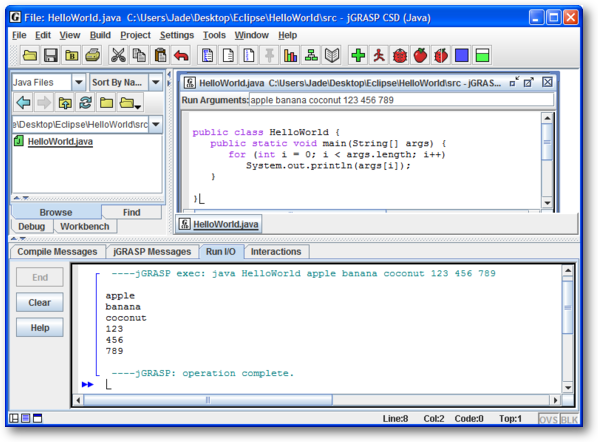
Task: Open the Java Files filter dropdown
Action: tap(79, 82)
